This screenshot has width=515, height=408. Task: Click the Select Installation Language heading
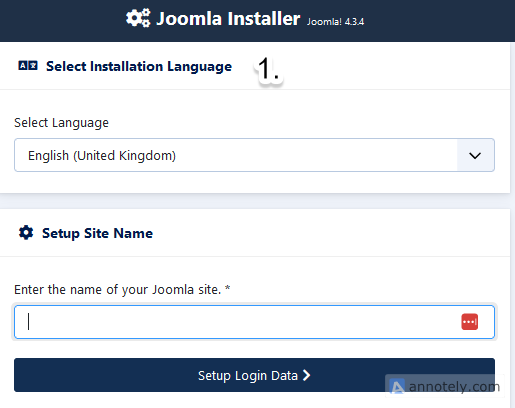[x=139, y=66]
